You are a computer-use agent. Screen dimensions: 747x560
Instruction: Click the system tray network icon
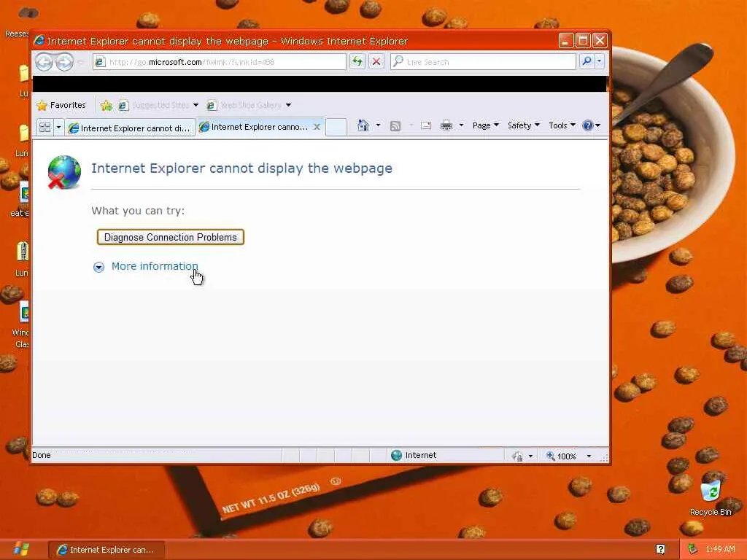click(x=693, y=550)
